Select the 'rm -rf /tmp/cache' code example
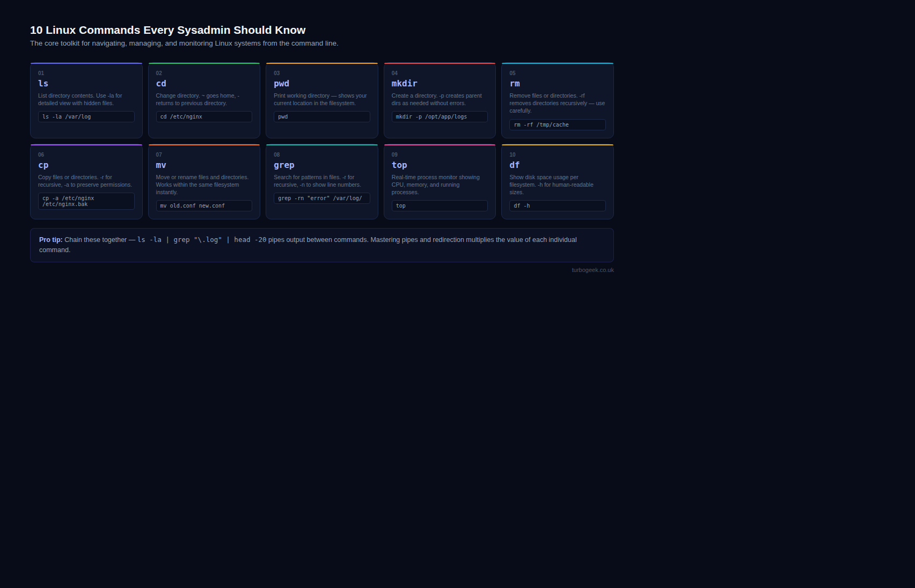This screenshot has width=915, height=588. coord(557,125)
